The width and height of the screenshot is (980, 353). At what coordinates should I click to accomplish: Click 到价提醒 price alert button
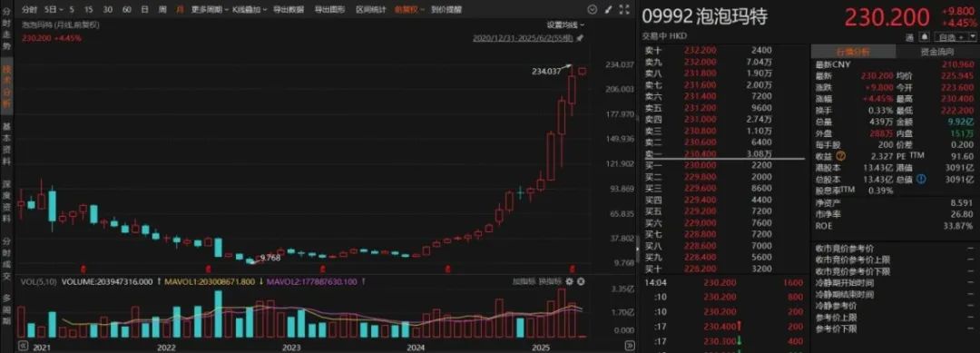[x=447, y=10]
